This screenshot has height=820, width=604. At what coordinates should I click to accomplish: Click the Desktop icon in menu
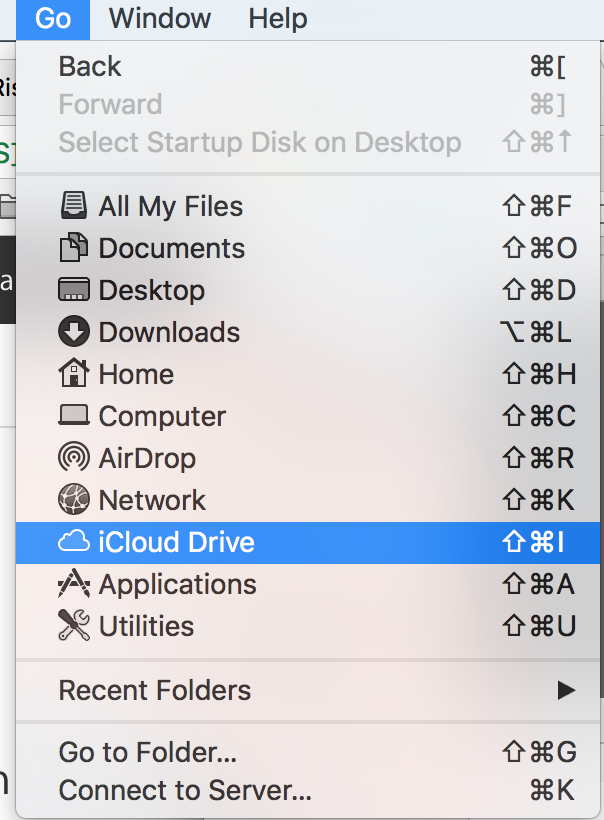point(74,290)
